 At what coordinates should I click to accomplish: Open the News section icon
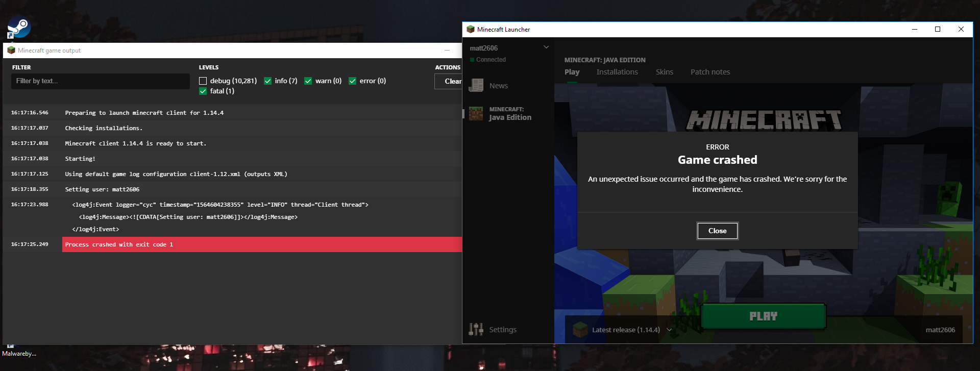tap(476, 86)
